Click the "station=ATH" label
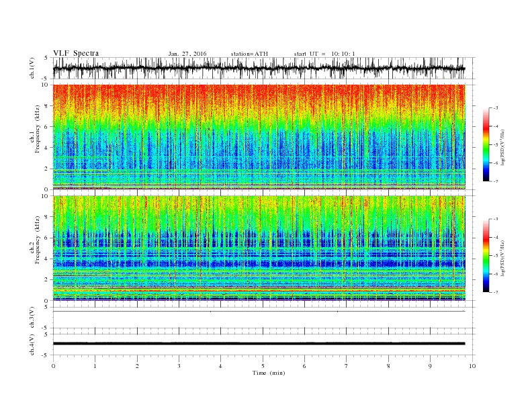The height and width of the screenshot is (411, 532). point(249,54)
